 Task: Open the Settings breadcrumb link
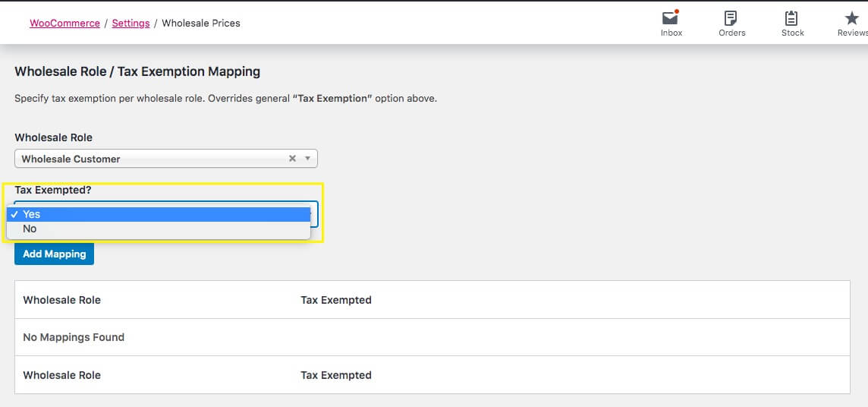[x=131, y=24]
